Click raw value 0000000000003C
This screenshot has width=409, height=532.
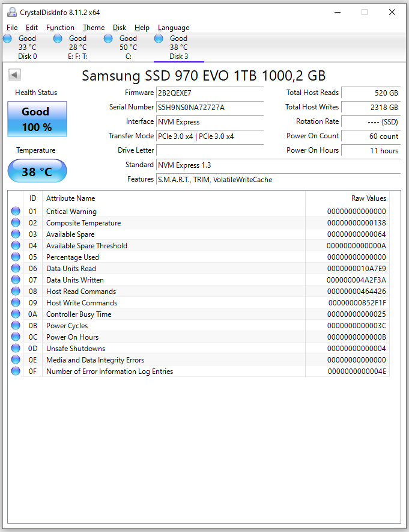click(x=357, y=326)
